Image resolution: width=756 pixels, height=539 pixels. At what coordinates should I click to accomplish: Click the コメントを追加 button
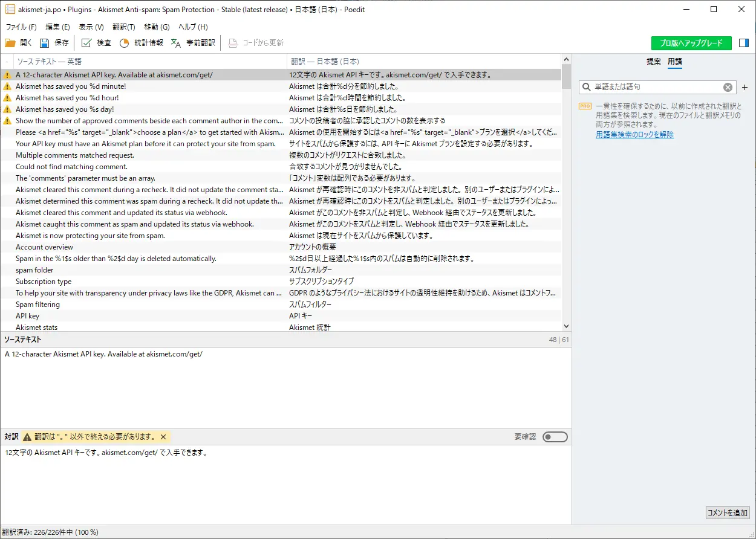point(728,512)
